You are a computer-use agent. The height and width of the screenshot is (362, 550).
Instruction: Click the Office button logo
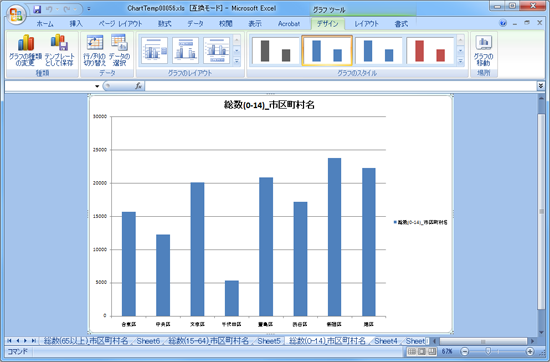[x=16, y=15]
